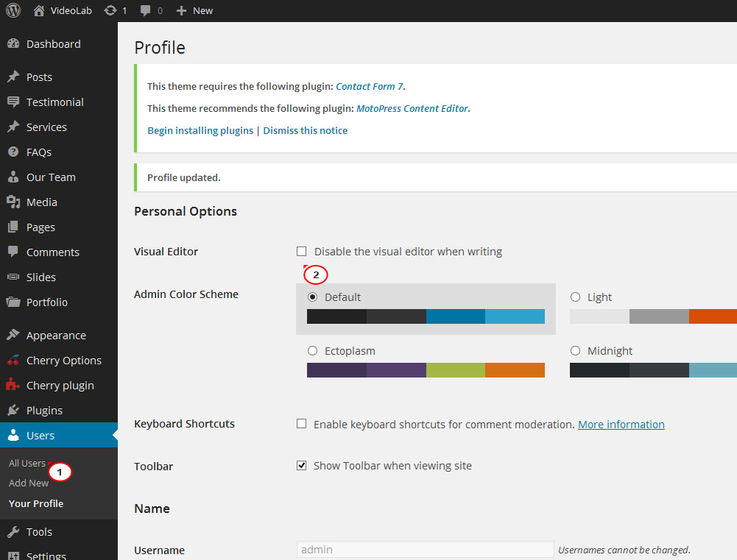Click the Pages icon
The image size is (737, 560).
click(x=13, y=227)
